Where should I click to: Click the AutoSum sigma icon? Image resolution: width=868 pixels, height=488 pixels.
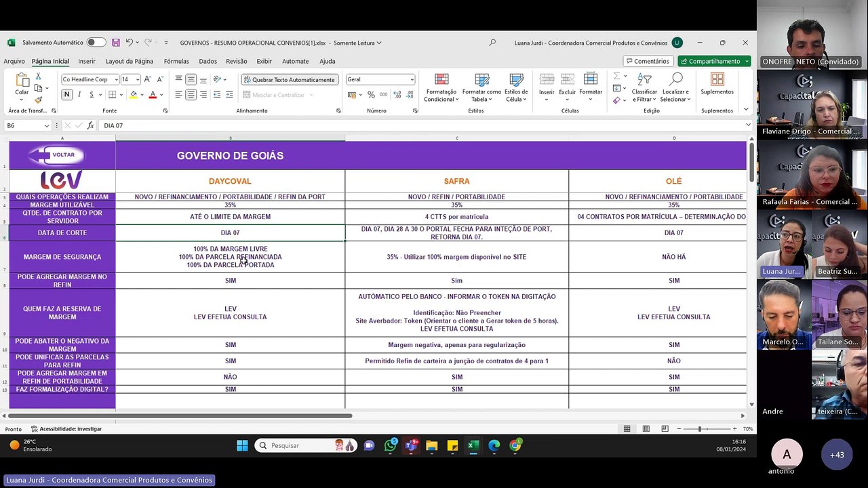616,76
